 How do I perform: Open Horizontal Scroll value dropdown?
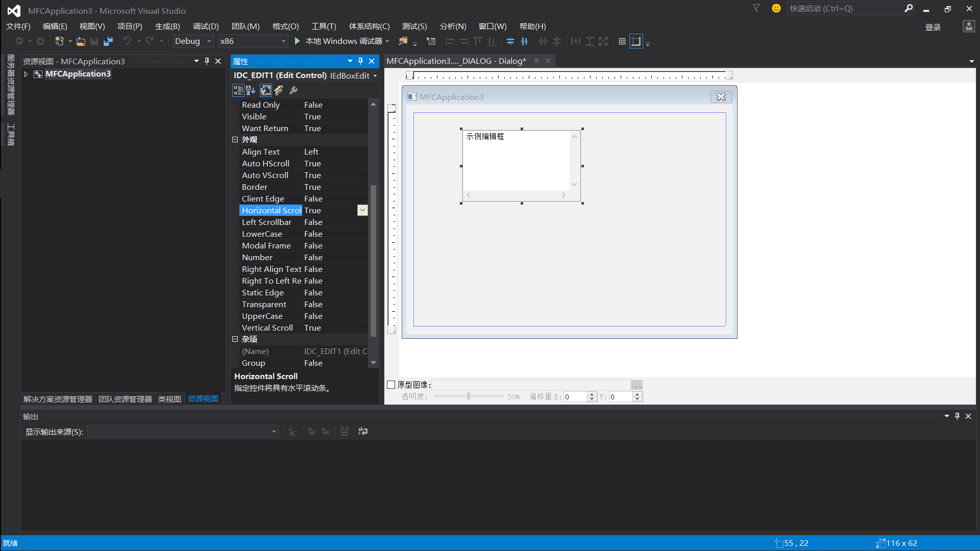(362, 210)
